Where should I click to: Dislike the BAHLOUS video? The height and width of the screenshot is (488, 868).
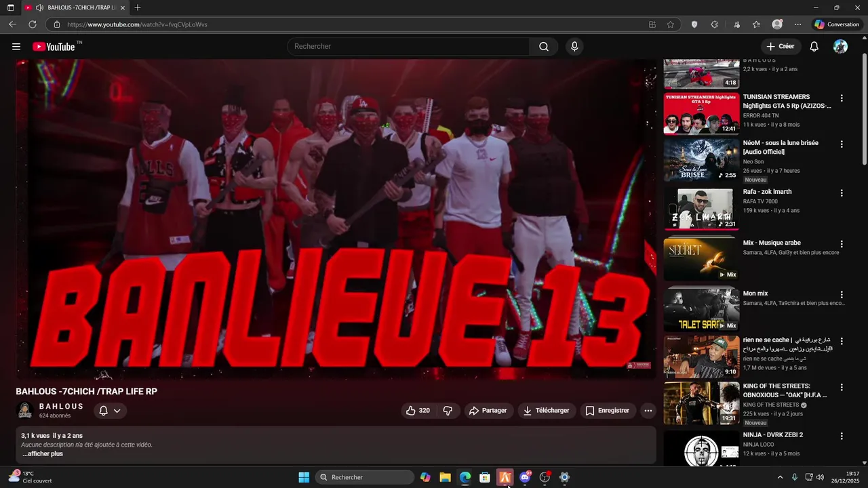point(448,411)
